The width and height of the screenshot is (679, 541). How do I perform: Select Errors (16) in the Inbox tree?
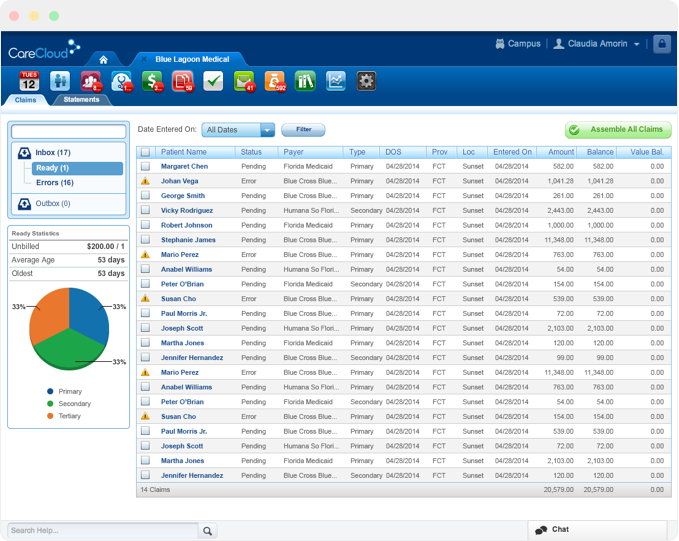point(55,183)
